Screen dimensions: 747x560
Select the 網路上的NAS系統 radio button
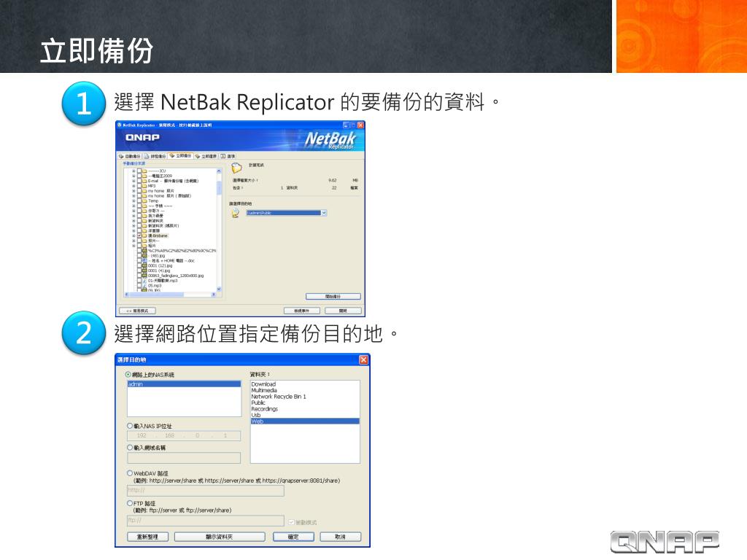pyautogui.click(x=128, y=375)
